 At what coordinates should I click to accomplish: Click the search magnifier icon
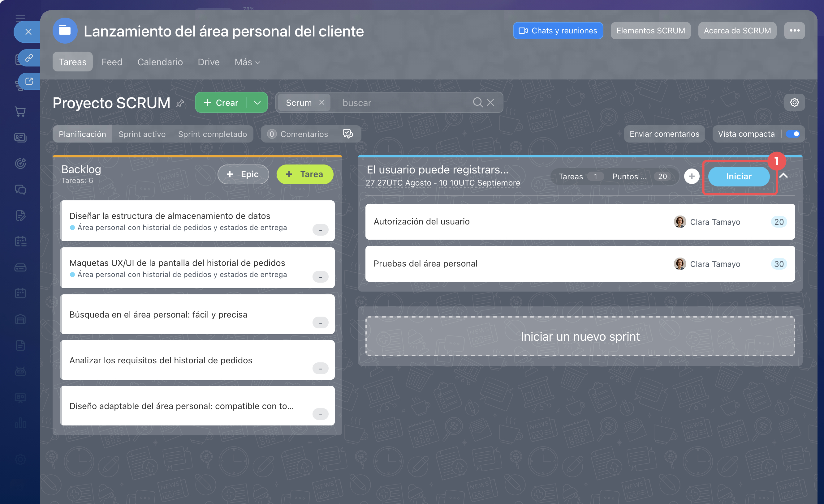(477, 102)
